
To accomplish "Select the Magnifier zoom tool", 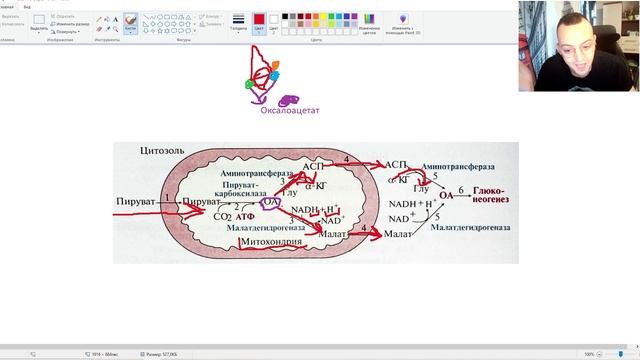I will (116, 29).
